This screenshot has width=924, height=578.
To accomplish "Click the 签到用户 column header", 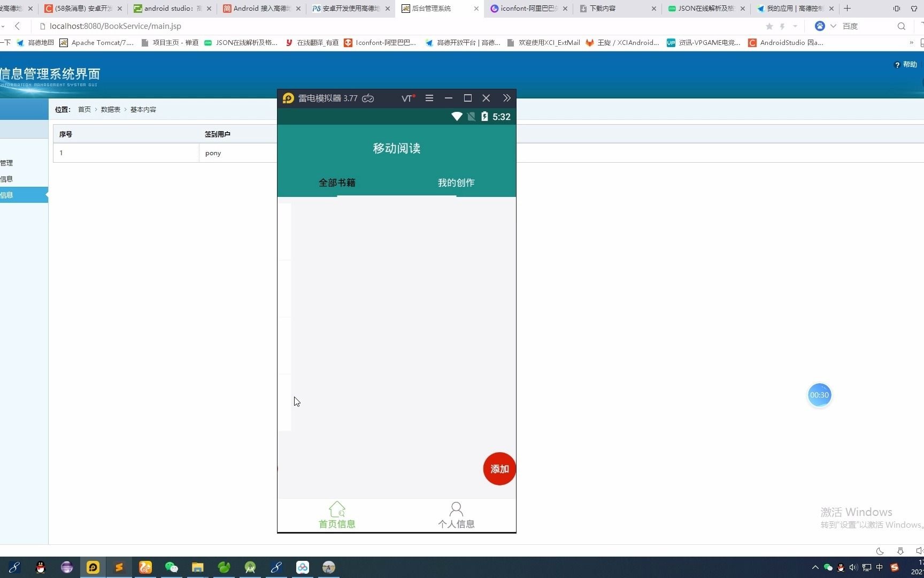I will tap(218, 134).
